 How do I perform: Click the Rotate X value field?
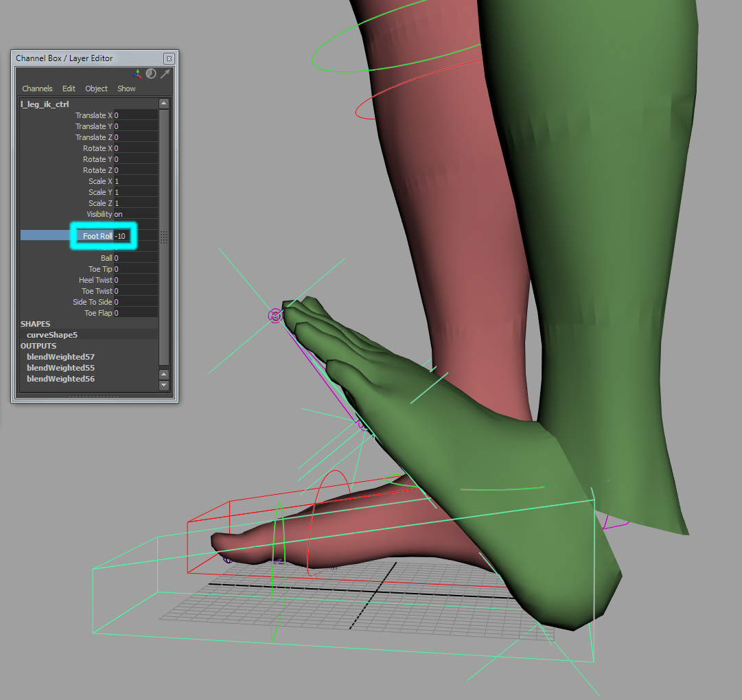(x=136, y=148)
